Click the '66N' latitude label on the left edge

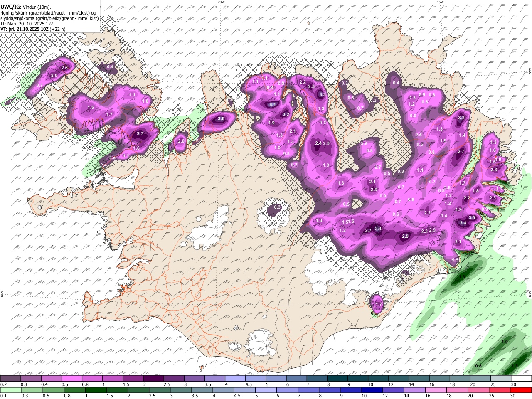(x=2, y=71)
